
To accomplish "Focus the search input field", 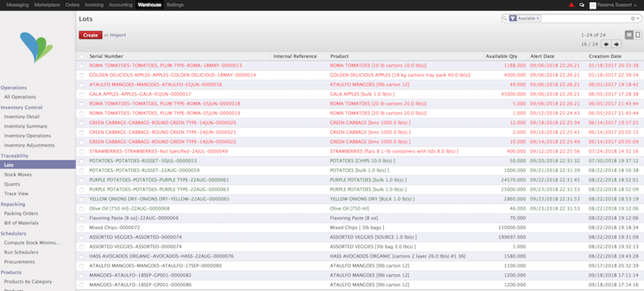I will coord(586,18).
